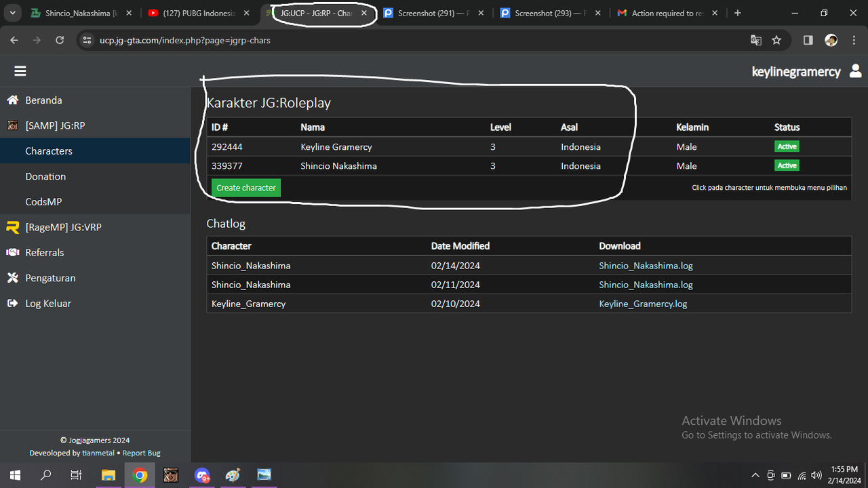868x488 pixels.
Task: Click character ID 292444
Action: point(227,146)
